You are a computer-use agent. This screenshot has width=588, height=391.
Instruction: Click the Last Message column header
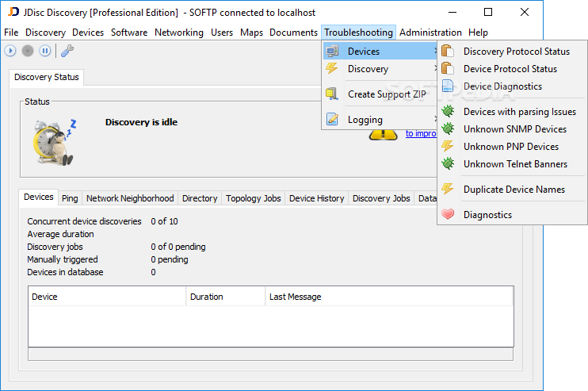point(389,297)
